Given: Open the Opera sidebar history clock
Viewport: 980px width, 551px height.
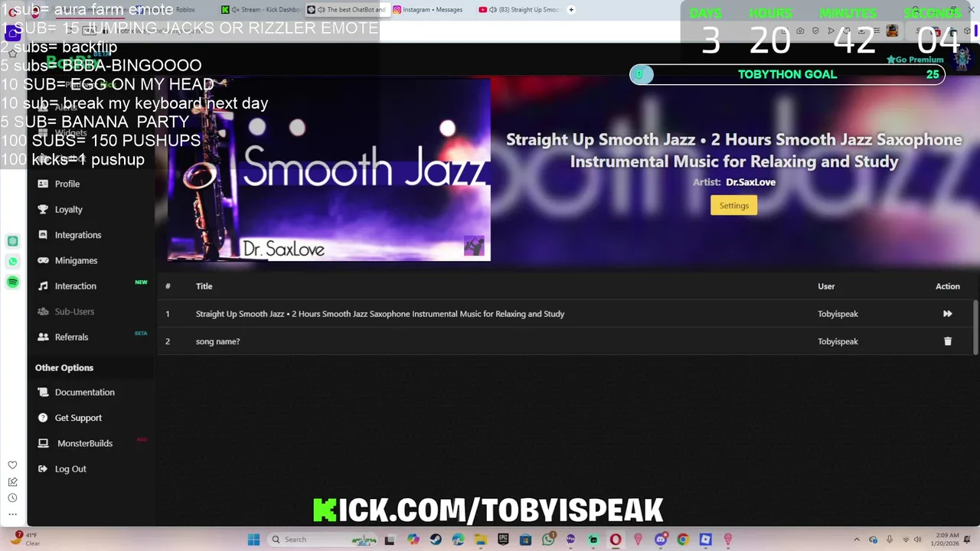Looking at the screenshot, I should pyautogui.click(x=12, y=497).
